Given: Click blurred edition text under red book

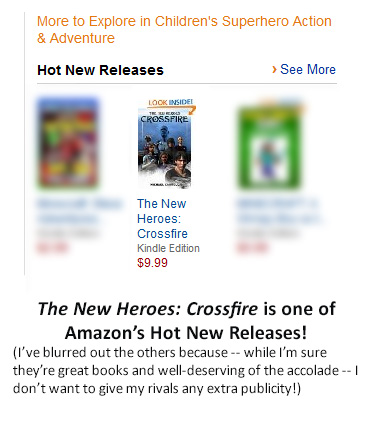Looking at the screenshot, I should [68, 233].
